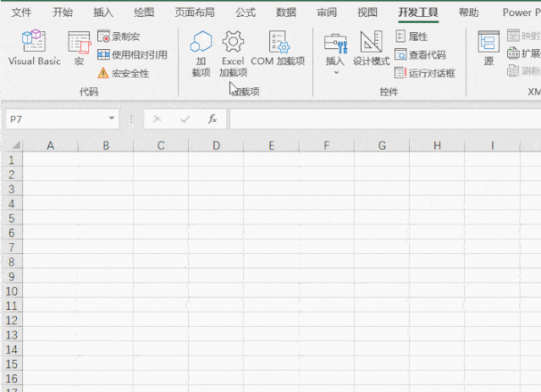This screenshot has height=392, width=541.
Task: Click cell D7
Action: [x=217, y=247]
